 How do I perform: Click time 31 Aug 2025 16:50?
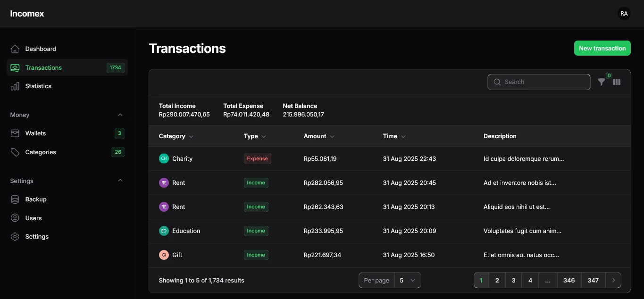409,255
